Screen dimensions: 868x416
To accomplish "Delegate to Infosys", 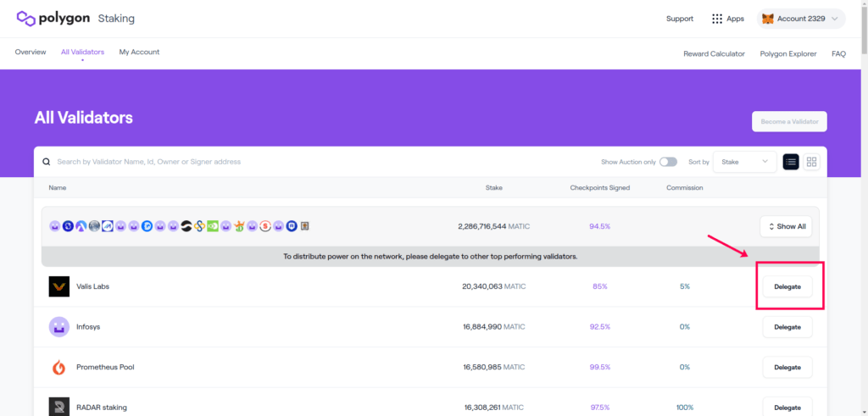I will [x=787, y=327].
